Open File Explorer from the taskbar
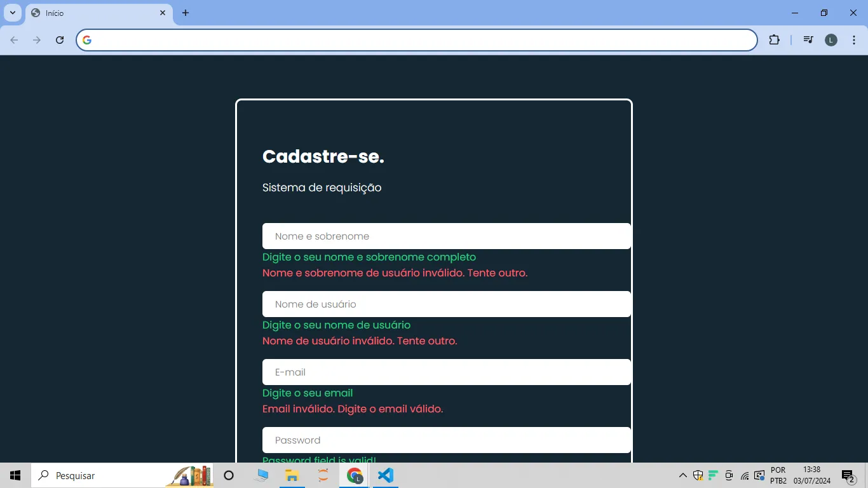 point(292,475)
